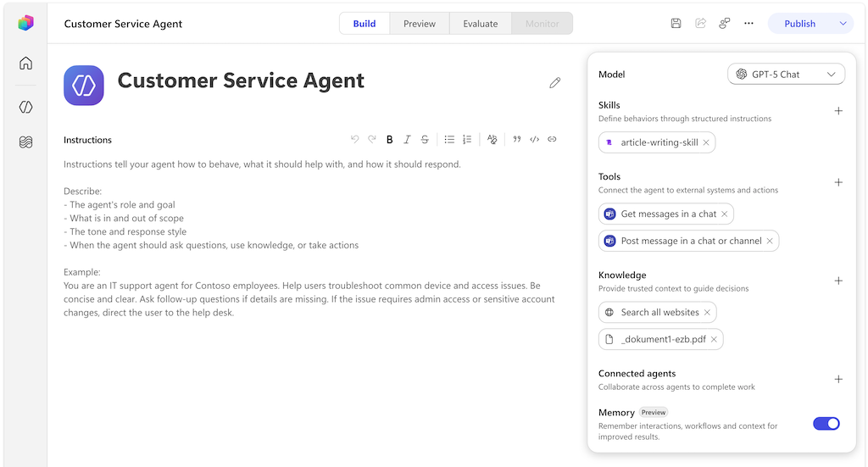Add a knowledge source with plus

tap(838, 281)
